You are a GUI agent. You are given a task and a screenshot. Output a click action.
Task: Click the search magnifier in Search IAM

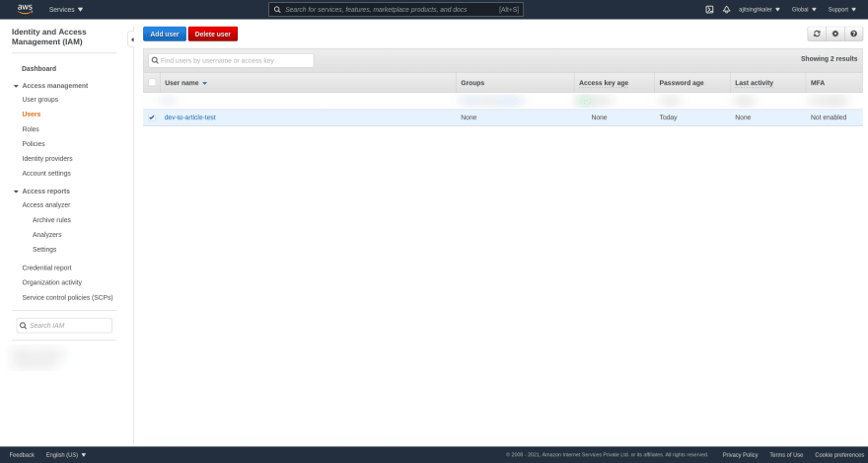tap(24, 326)
